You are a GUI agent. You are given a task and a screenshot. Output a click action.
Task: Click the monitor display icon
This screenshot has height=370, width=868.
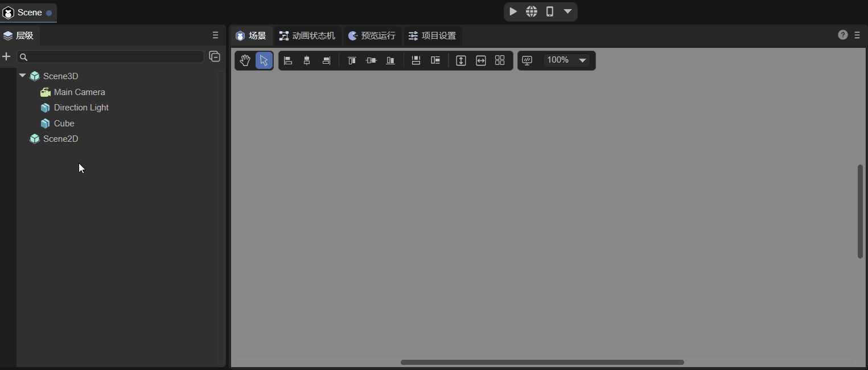pyautogui.click(x=527, y=60)
